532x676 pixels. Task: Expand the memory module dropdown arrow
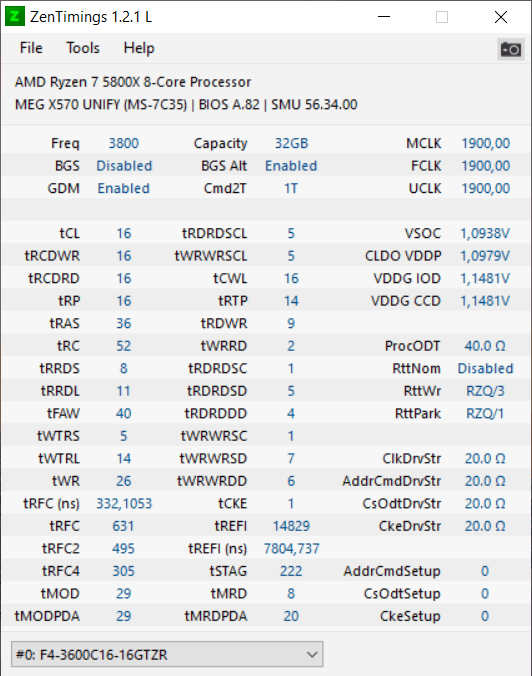coord(312,654)
